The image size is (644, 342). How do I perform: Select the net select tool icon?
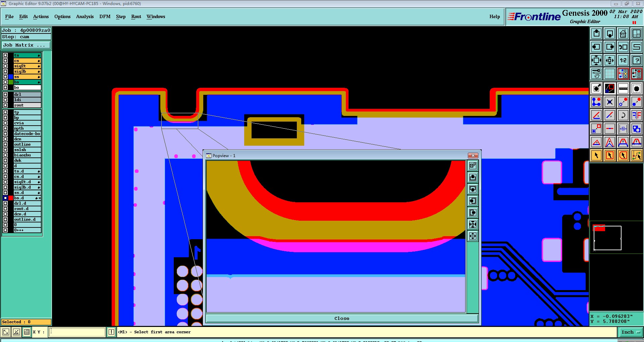[637, 155]
